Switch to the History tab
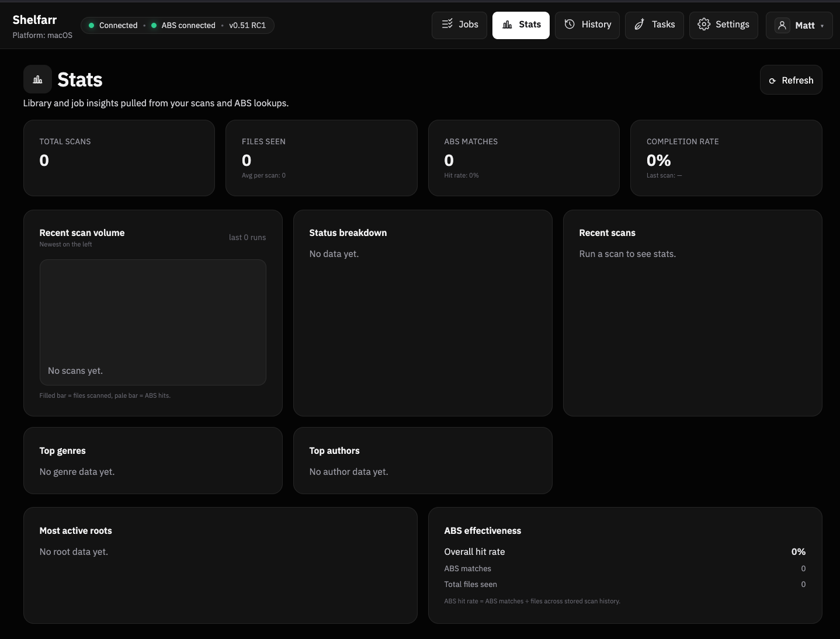Image resolution: width=840 pixels, height=639 pixels. coord(587,25)
